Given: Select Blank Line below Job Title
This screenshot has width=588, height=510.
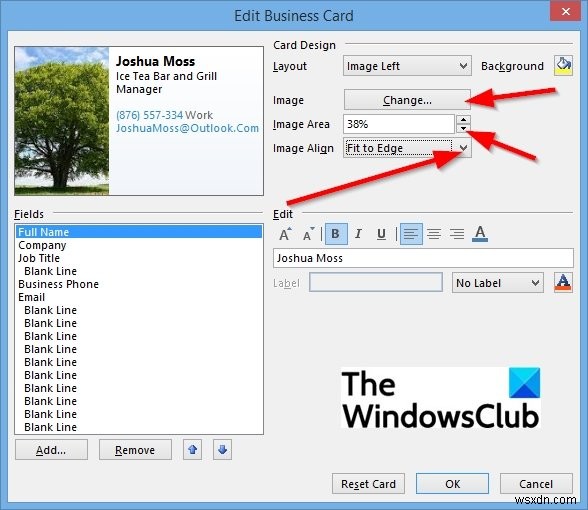Looking at the screenshot, I should [139, 271].
